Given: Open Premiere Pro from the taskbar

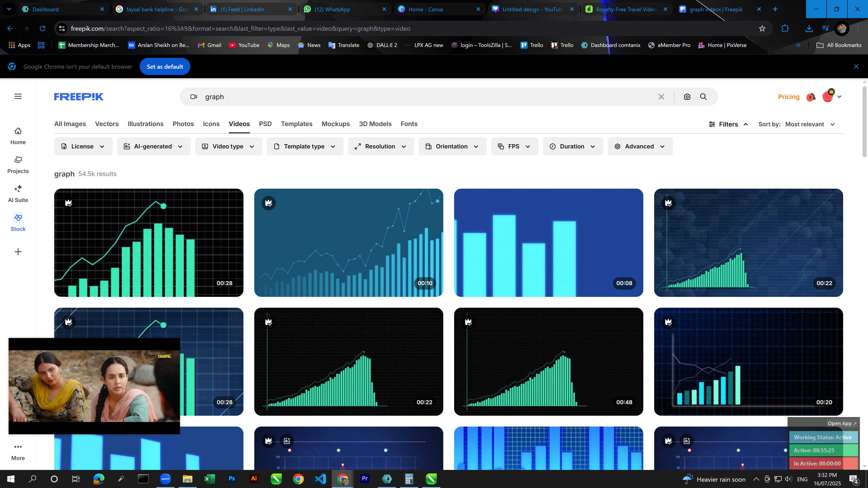Looking at the screenshot, I should pos(365,479).
